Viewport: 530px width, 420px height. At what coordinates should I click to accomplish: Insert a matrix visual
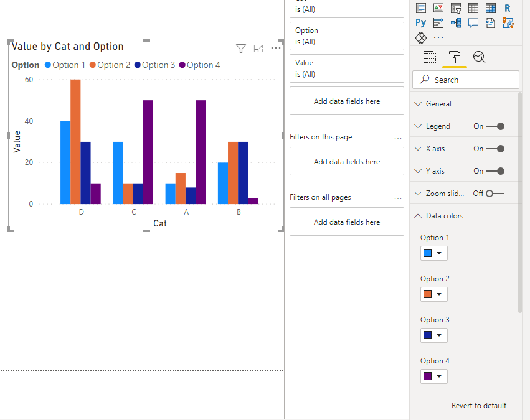[x=491, y=7]
